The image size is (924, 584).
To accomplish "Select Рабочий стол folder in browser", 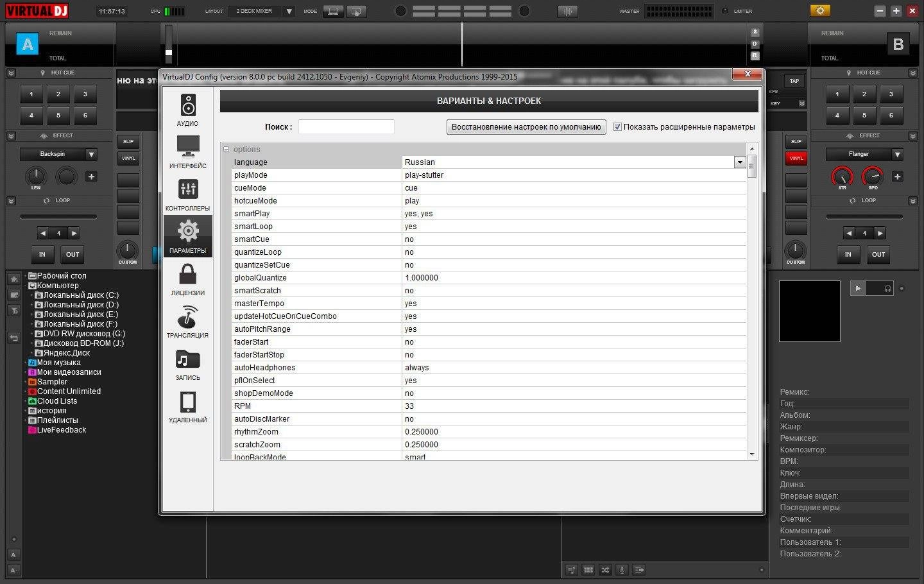I will coord(62,276).
